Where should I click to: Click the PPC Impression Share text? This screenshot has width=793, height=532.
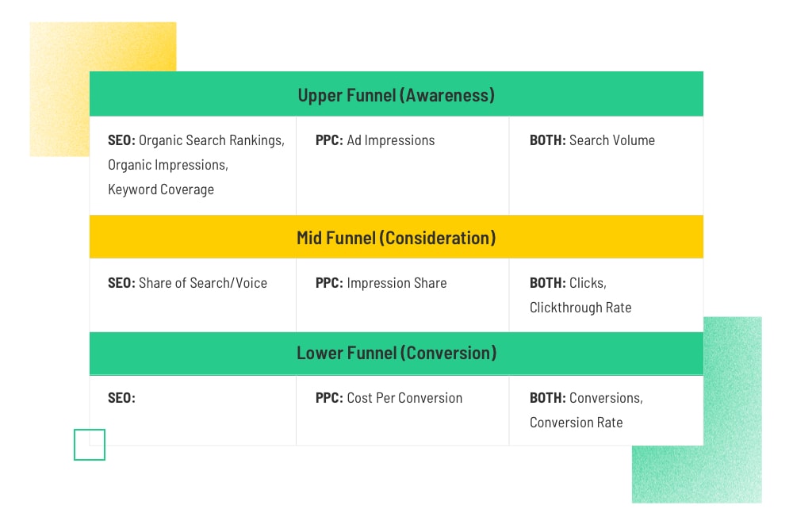381,283
